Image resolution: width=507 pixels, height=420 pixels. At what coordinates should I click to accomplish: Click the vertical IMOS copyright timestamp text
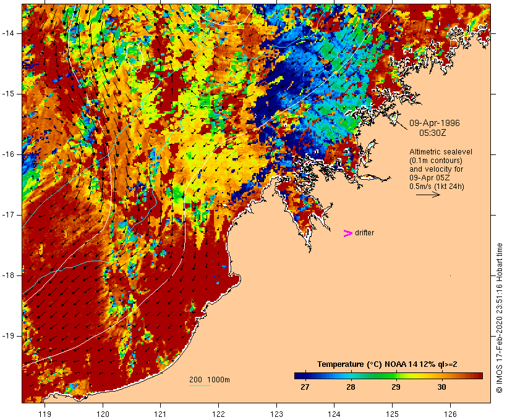(499, 318)
